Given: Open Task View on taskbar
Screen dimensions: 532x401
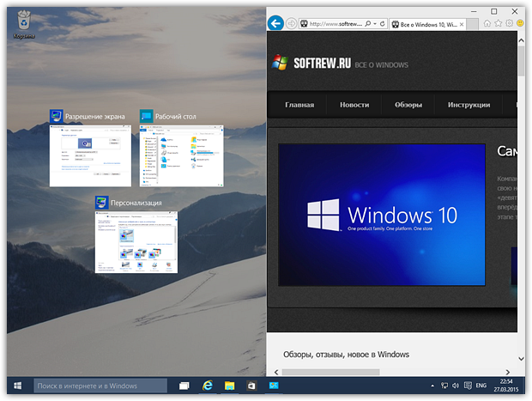Looking at the screenshot, I should pyautogui.click(x=184, y=386).
